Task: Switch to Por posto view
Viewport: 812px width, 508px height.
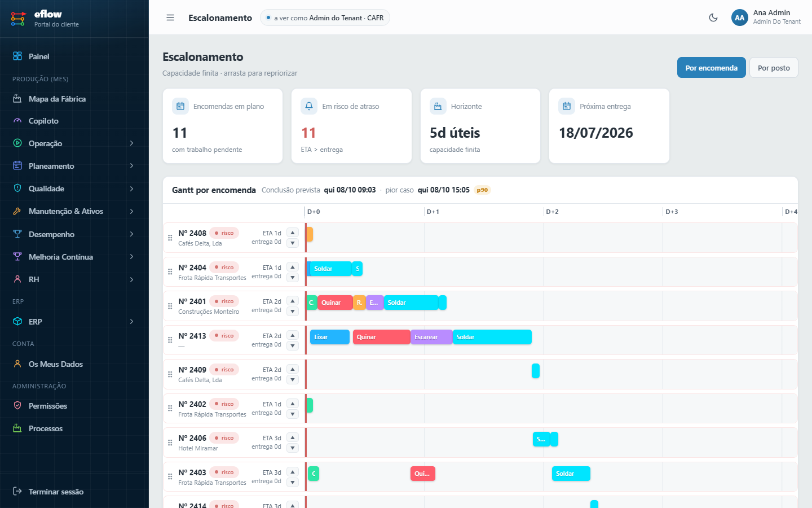Action: pos(774,68)
